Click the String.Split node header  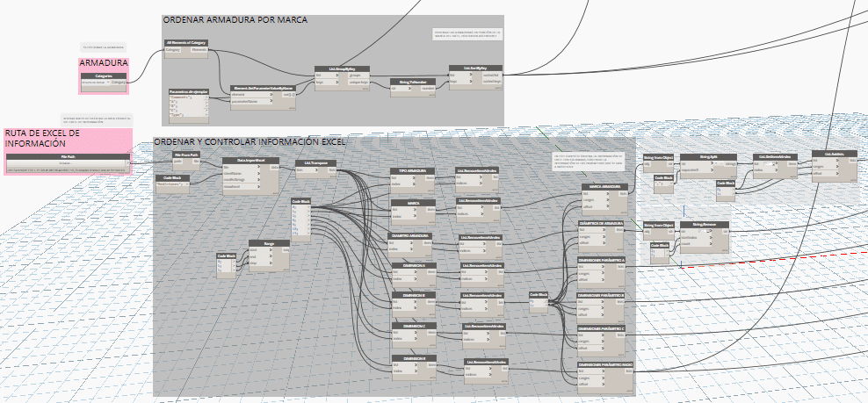coord(709,156)
